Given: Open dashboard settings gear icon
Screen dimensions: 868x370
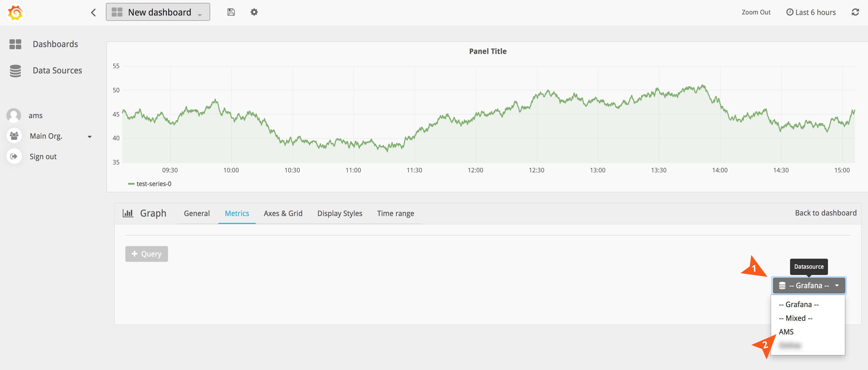Looking at the screenshot, I should (254, 12).
